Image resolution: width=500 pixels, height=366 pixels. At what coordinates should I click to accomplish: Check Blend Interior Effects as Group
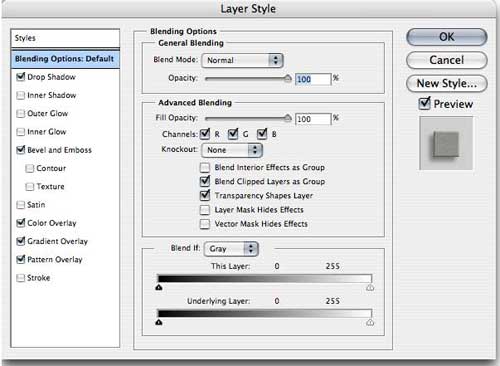[x=205, y=167]
